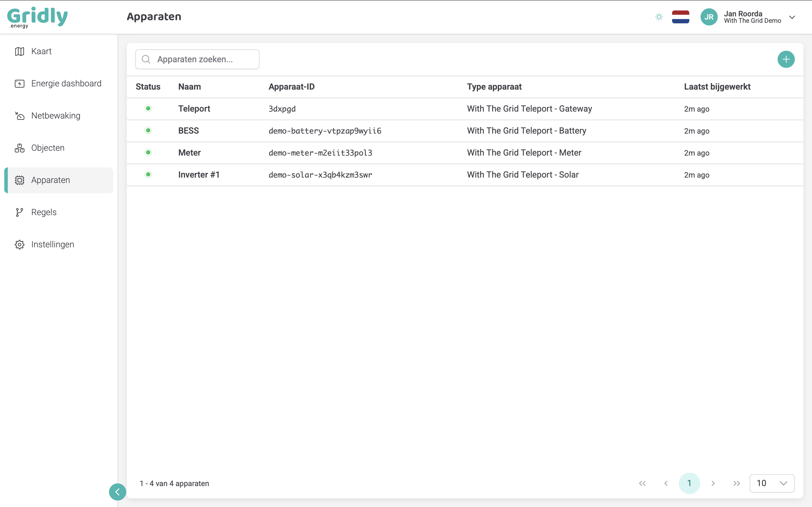
Task: Click page 1 pagination button
Action: (689, 483)
